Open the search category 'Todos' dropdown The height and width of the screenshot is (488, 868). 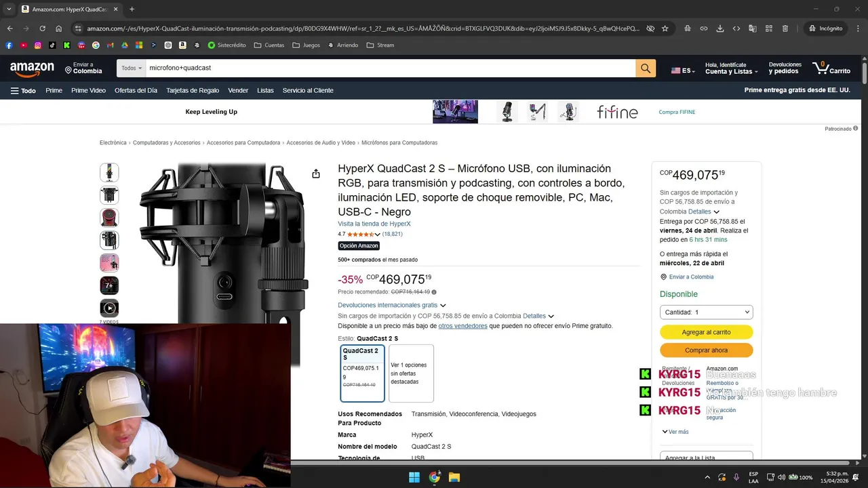point(132,68)
